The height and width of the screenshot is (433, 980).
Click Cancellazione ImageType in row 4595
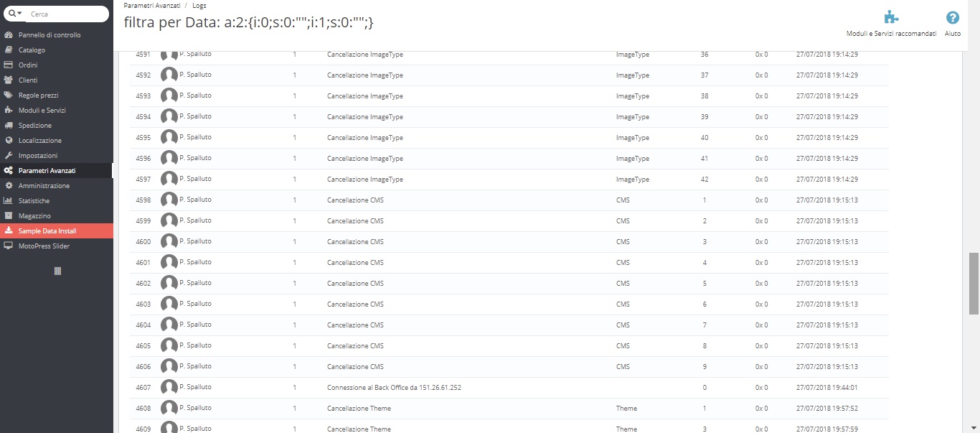pyautogui.click(x=365, y=138)
